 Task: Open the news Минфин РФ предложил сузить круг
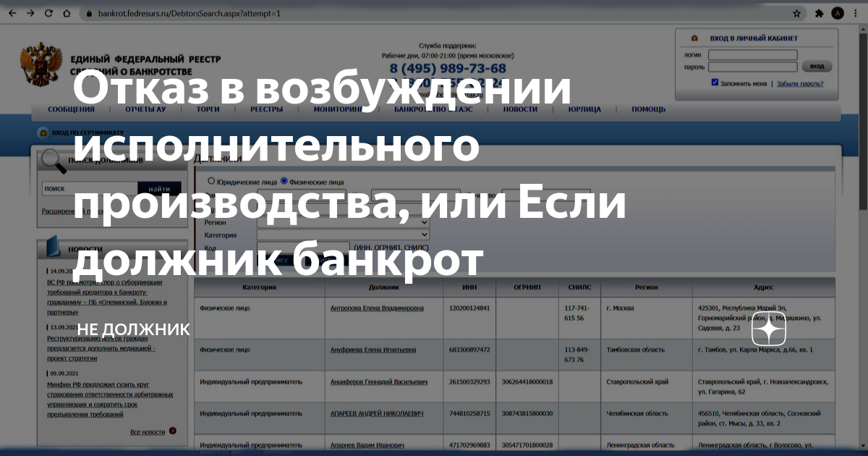pos(110,400)
